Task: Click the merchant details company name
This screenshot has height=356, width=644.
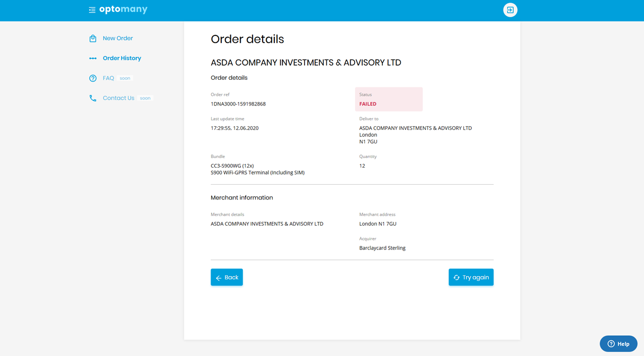Action: [x=267, y=224]
